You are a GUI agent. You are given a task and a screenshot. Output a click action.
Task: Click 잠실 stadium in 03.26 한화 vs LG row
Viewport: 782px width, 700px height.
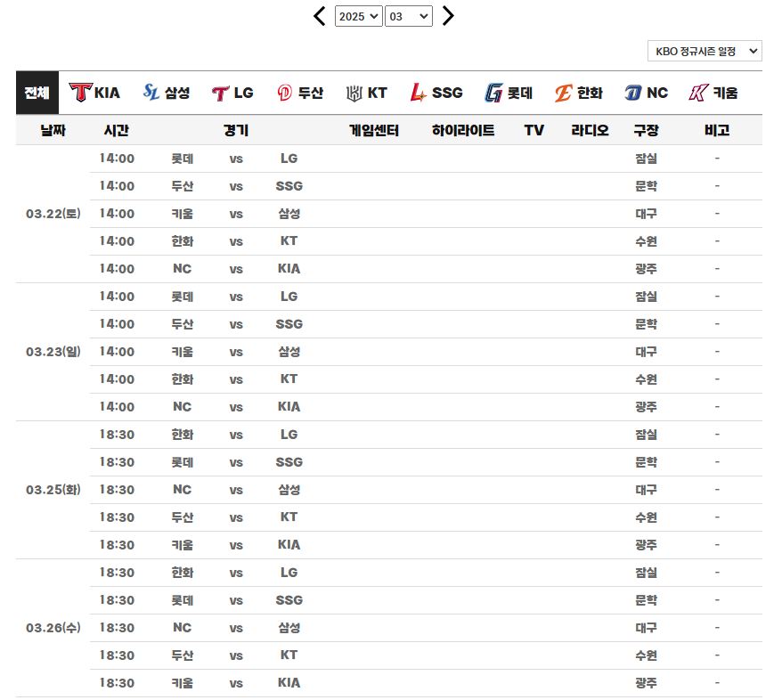646,573
